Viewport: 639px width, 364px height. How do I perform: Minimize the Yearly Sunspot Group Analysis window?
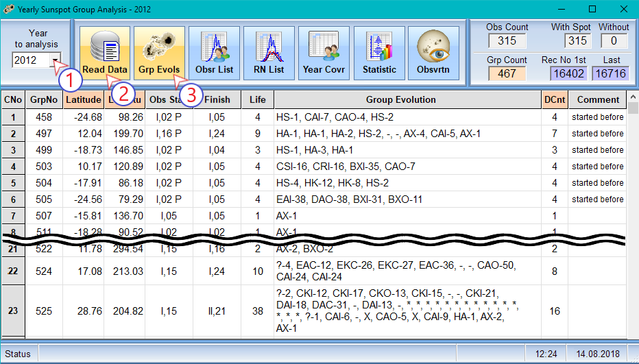562,9
